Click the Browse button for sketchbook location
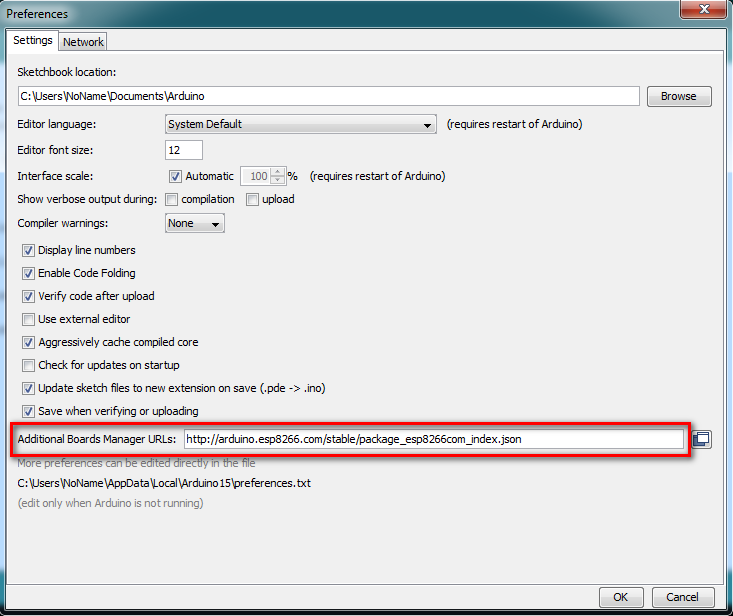733x616 pixels. pyautogui.click(x=679, y=96)
